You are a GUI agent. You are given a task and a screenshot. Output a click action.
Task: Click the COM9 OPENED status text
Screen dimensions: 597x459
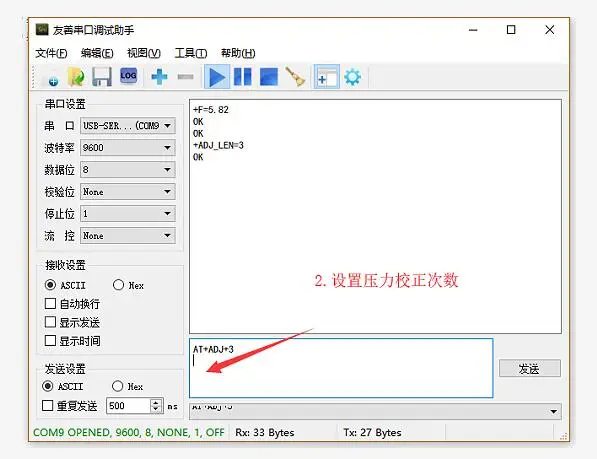129,433
